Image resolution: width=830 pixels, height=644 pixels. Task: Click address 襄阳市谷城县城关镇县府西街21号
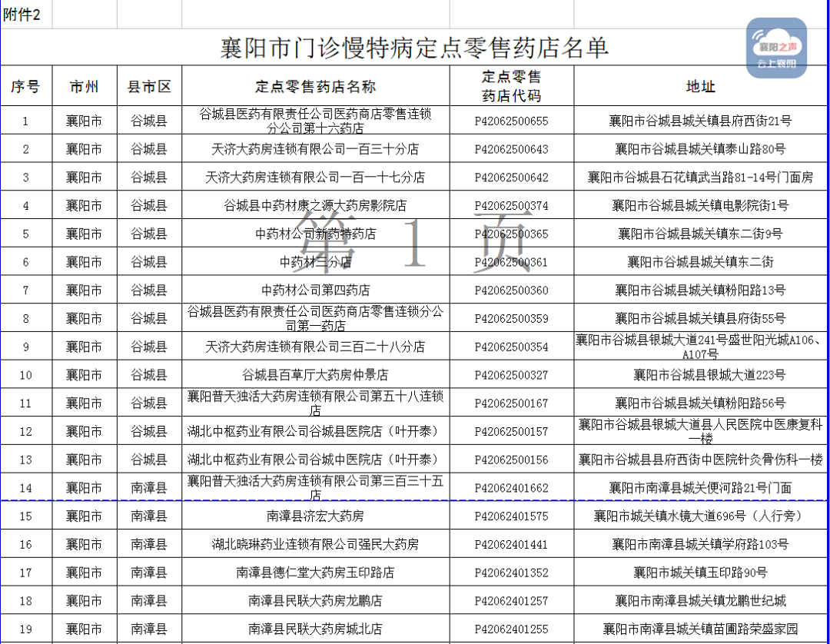pos(700,121)
